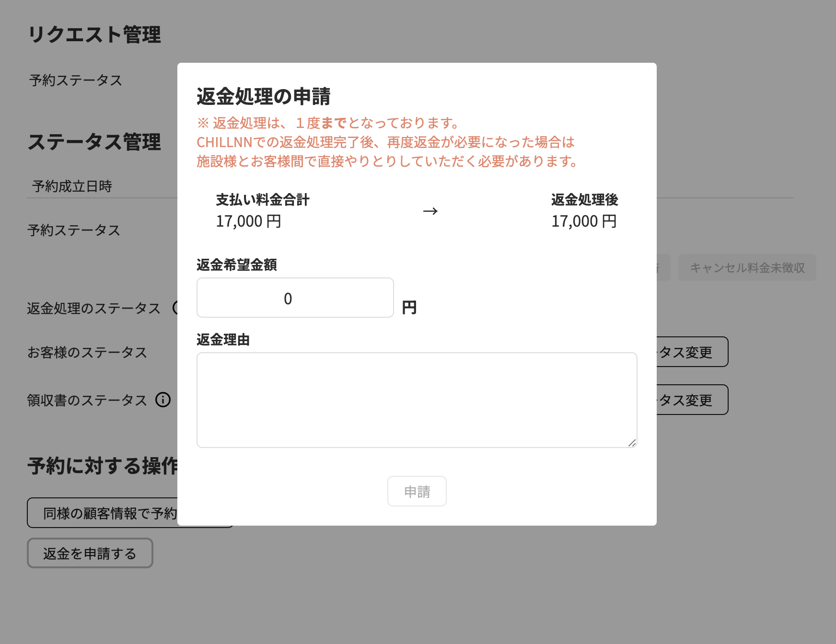
Task: Click ステータス変更 next to 領収書のステータス
Action: [686, 400]
